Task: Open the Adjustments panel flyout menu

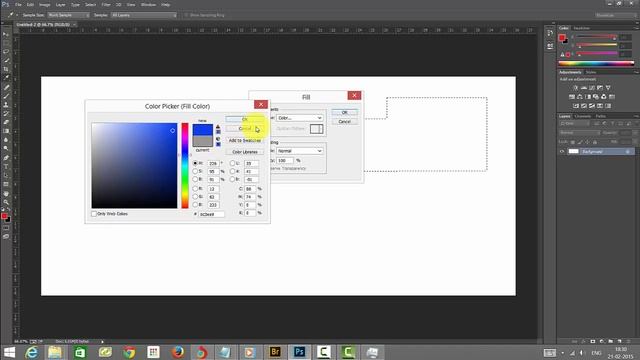Action: click(636, 72)
